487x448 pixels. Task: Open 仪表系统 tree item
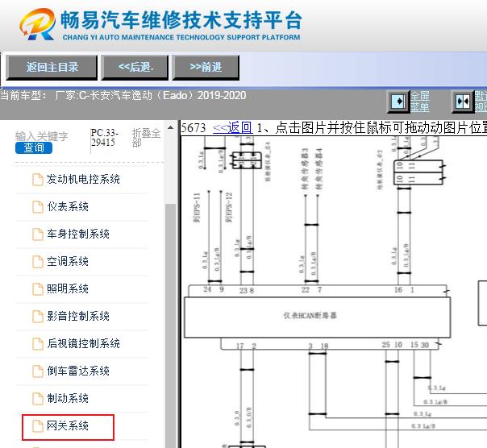68,207
